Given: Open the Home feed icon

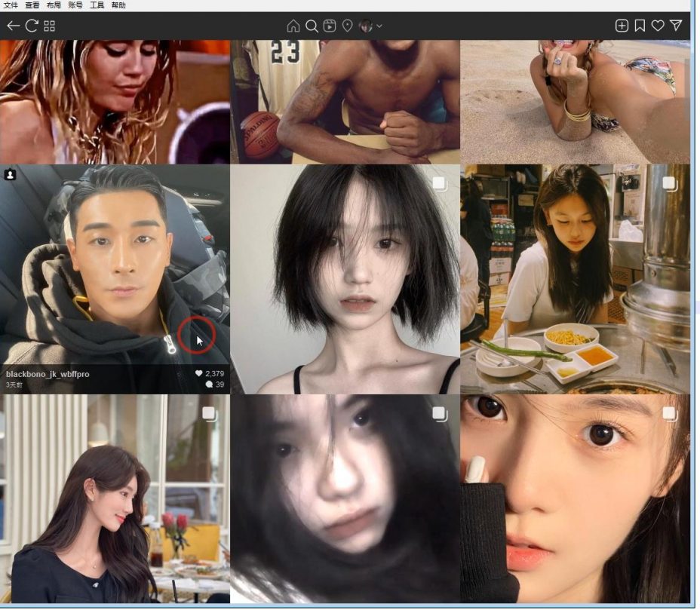Looking at the screenshot, I should (293, 25).
